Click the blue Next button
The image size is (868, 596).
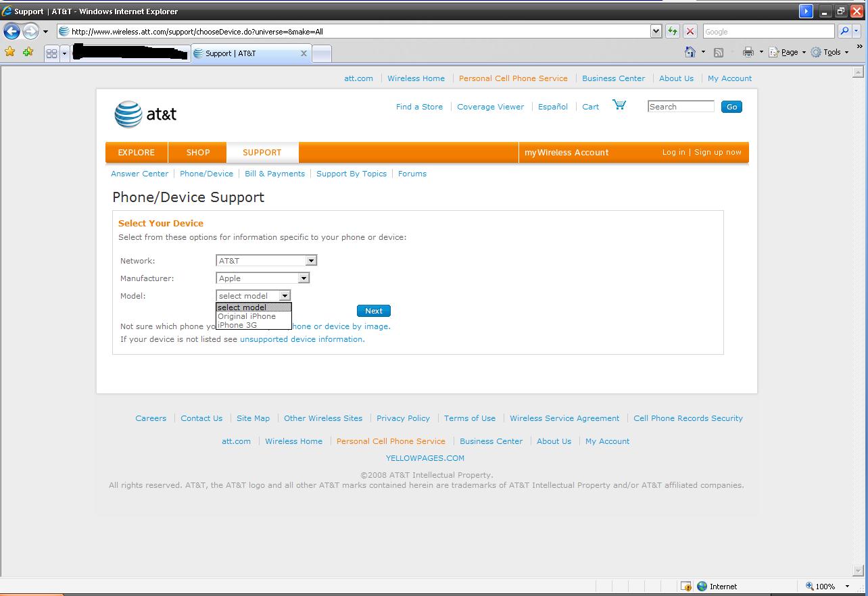(x=374, y=311)
